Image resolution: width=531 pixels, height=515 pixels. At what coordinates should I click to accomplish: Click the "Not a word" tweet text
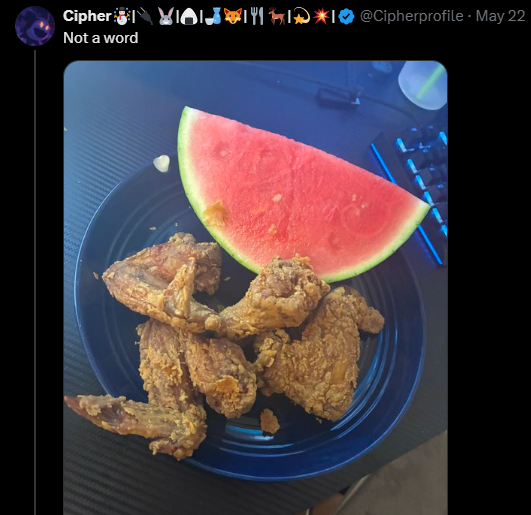point(101,38)
